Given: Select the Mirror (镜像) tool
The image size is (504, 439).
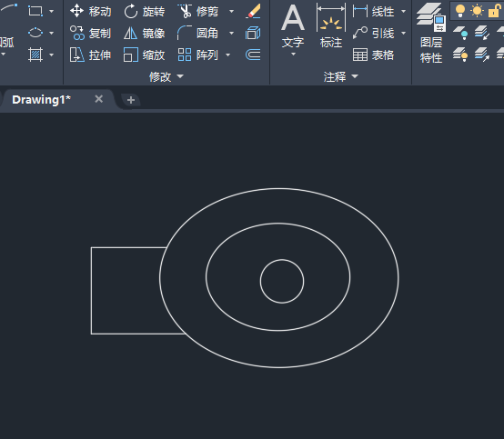Looking at the screenshot, I should [145, 33].
